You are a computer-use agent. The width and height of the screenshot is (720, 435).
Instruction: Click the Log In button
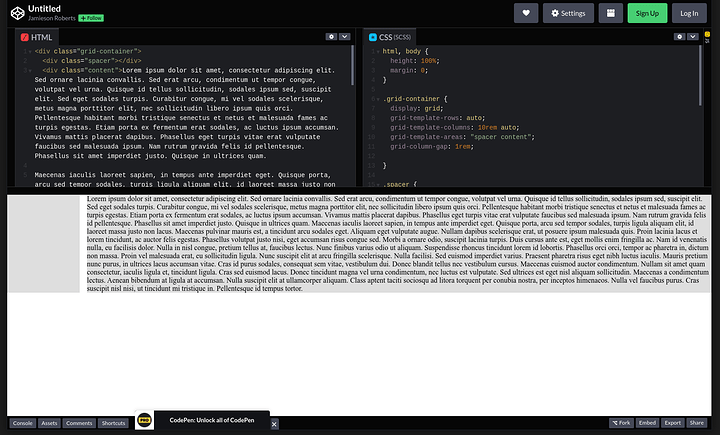click(x=689, y=13)
